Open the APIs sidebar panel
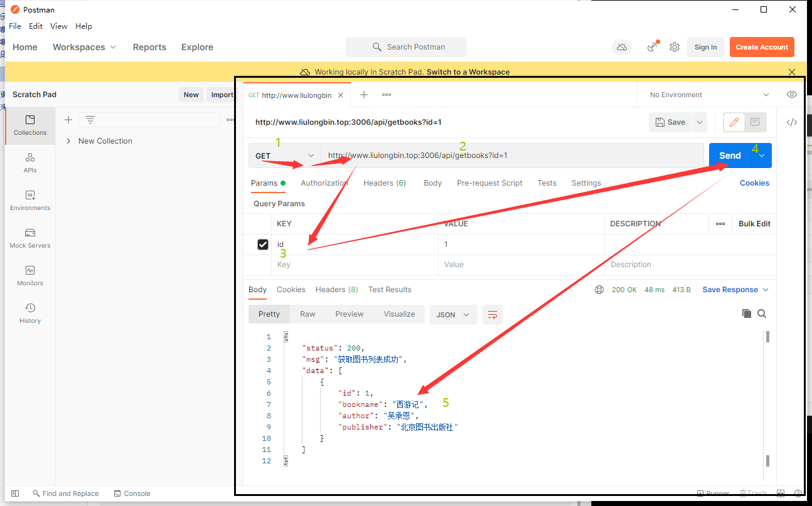The image size is (812, 506). 30,163
